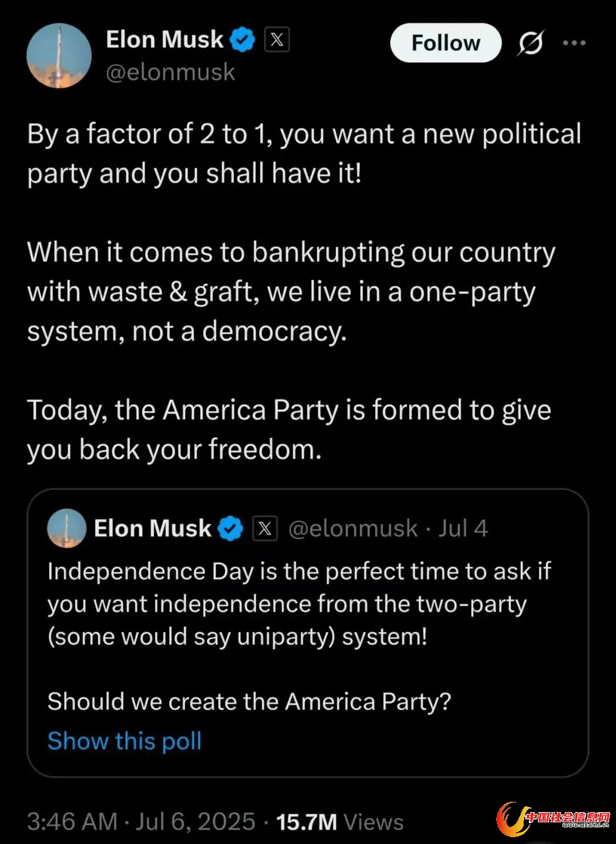
Task: Click the watermark logo in the bottom corner
Action: (x=553, y=820)
